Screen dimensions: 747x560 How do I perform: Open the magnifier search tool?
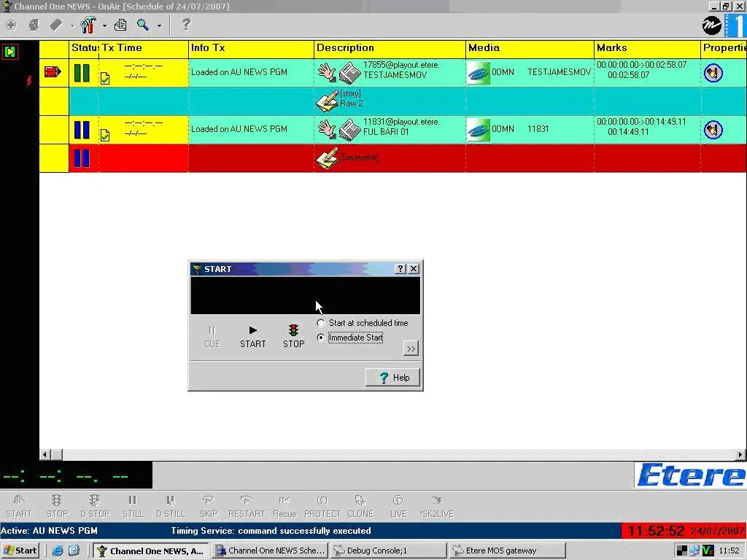143,26
